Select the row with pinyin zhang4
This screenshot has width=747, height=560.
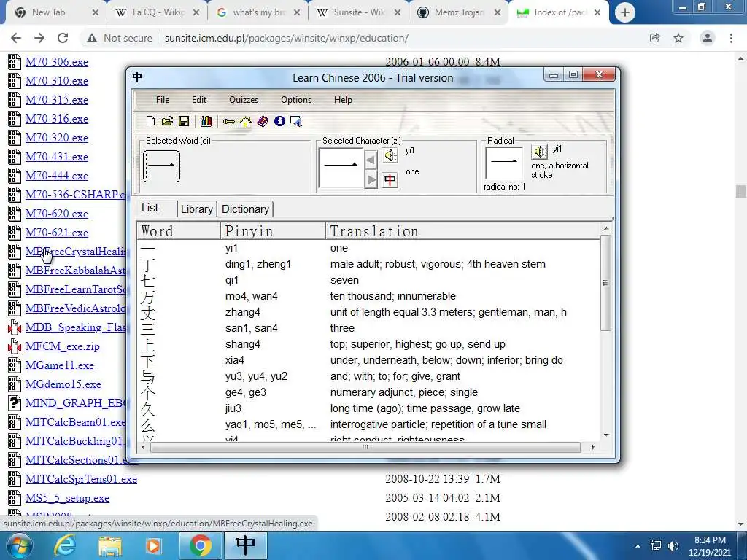pyautogui.click(x=368, y=312)
